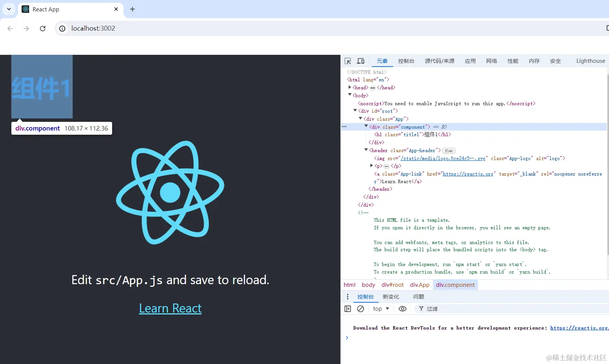The image size is (609, 364).
Task: Switch to the 应用 panel tab
Action: pyautogui.click(x=470, y=61)
